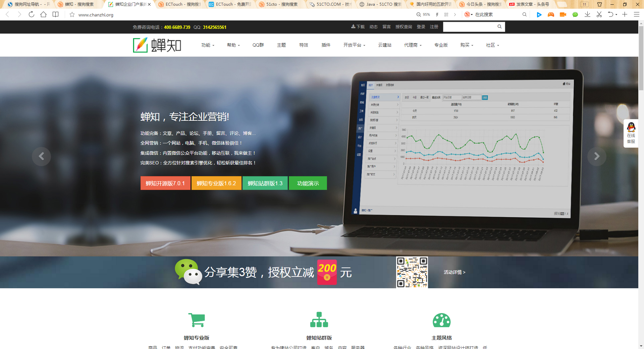The height and width of the screenshot is (349, 644).
Task: Toggle the lightning speed mode icon
Action: [x=437, y=14]
